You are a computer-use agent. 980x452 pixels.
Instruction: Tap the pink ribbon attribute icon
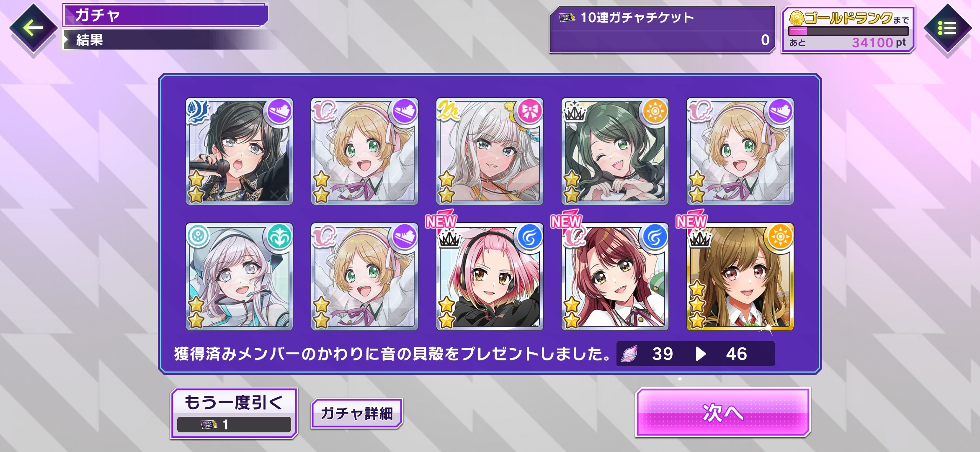(530, 112)
